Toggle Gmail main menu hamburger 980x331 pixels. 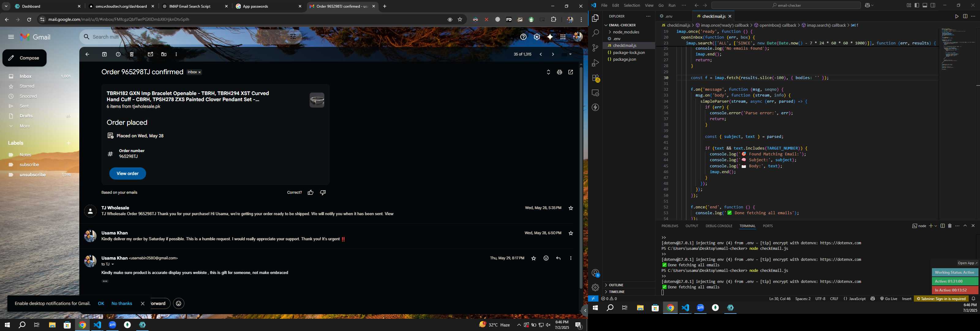11,37
